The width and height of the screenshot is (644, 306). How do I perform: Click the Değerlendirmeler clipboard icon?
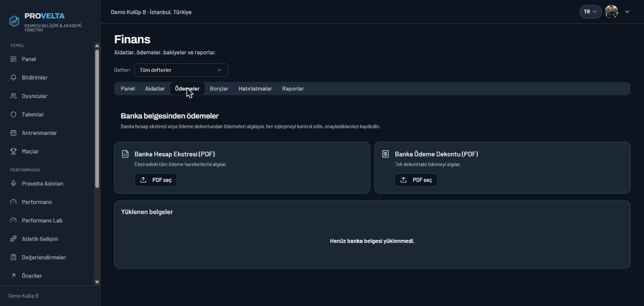click(x=13, y=257)
